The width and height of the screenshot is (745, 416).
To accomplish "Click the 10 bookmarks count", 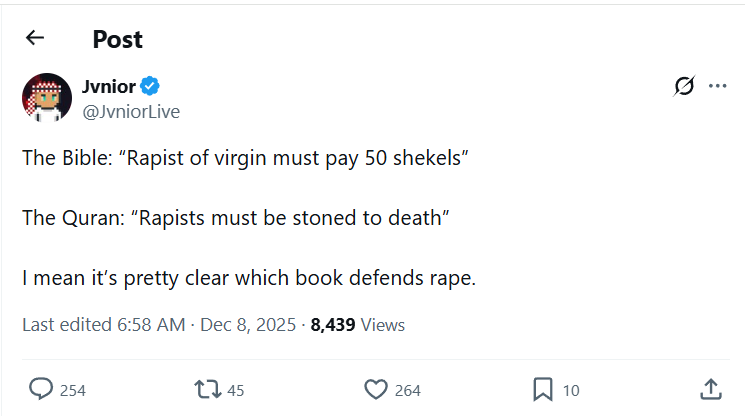I will (570, 390).
